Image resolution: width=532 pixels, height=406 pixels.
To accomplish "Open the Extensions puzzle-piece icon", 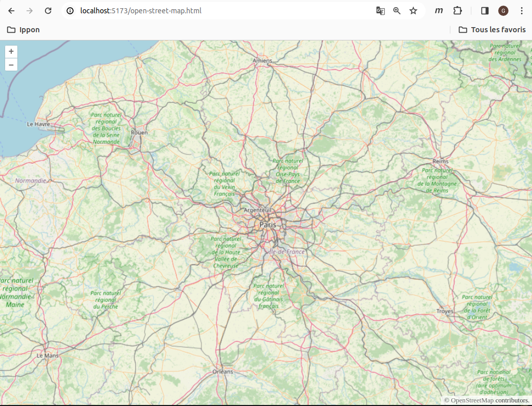I will coord(457,10).
